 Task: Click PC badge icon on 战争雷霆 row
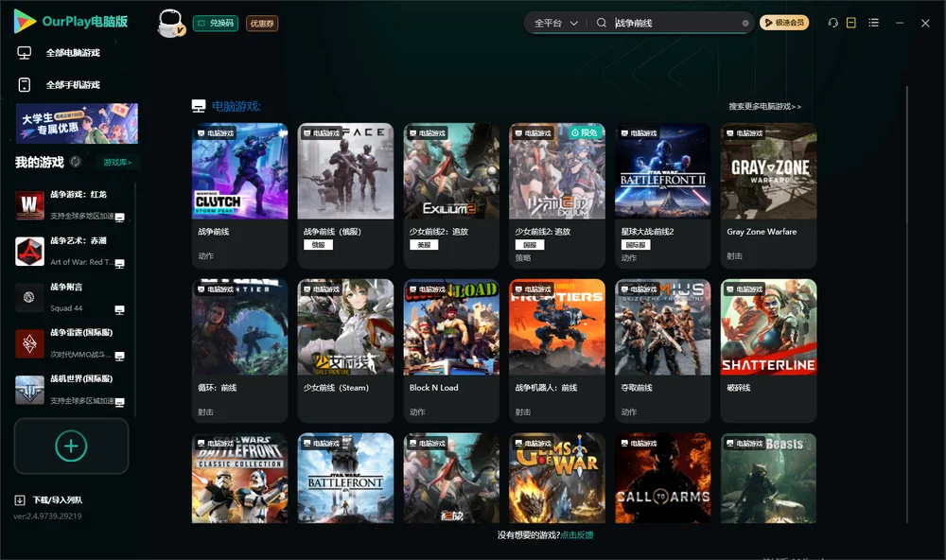tap(119, 356)
